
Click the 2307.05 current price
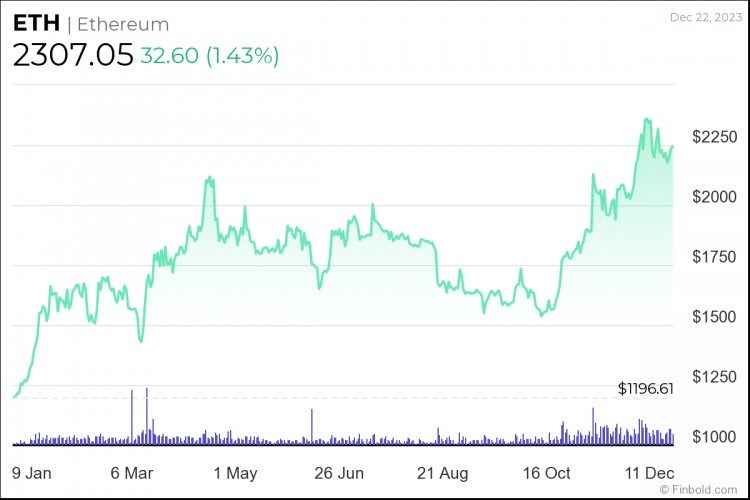tap(72, 55)
